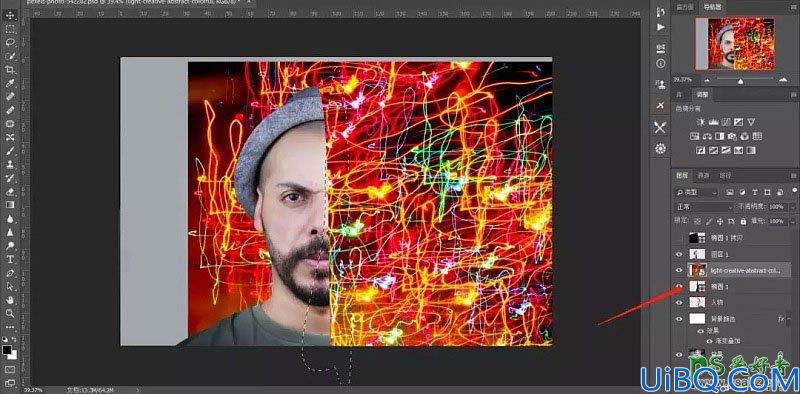Open the History panel icon in dock
This screenshot has height=394, width=800.
coord(661,12)
